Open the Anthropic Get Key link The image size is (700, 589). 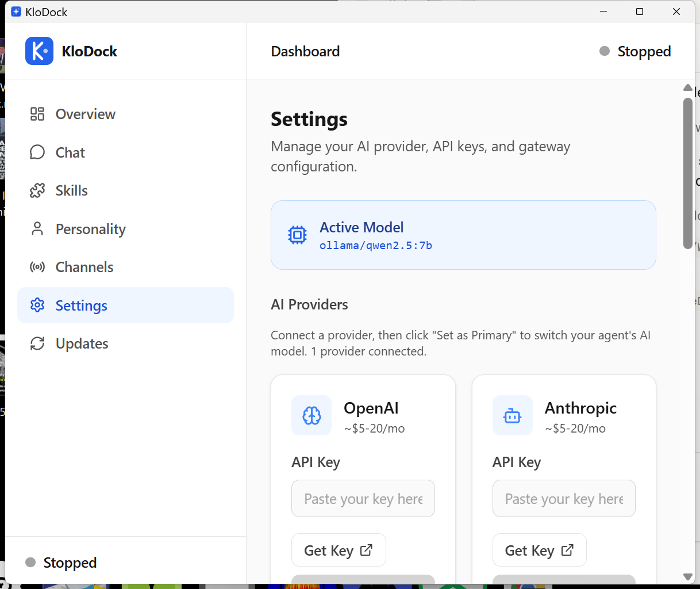[x=539, y=550]
